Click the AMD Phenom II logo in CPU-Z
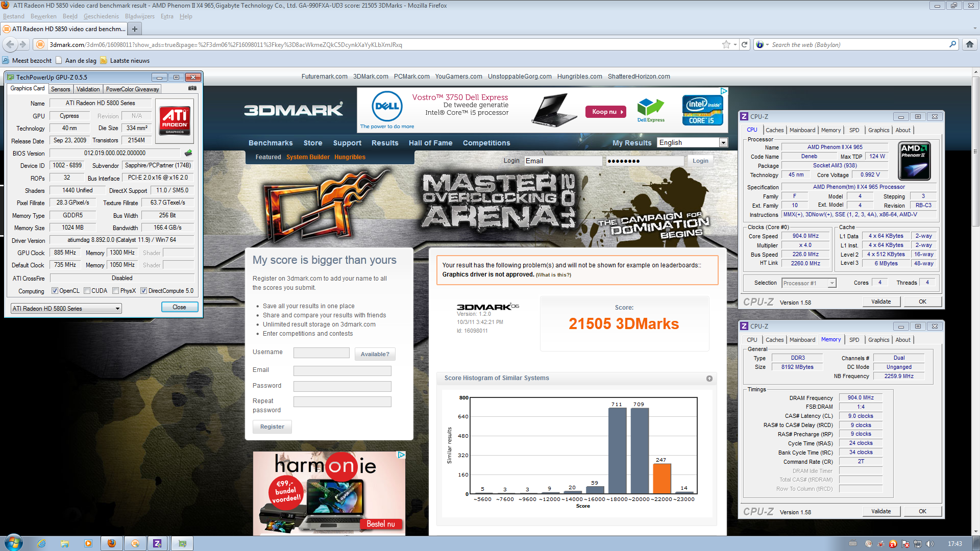The height and width of the screenshot is (551, 980). (x=914, y=161)
